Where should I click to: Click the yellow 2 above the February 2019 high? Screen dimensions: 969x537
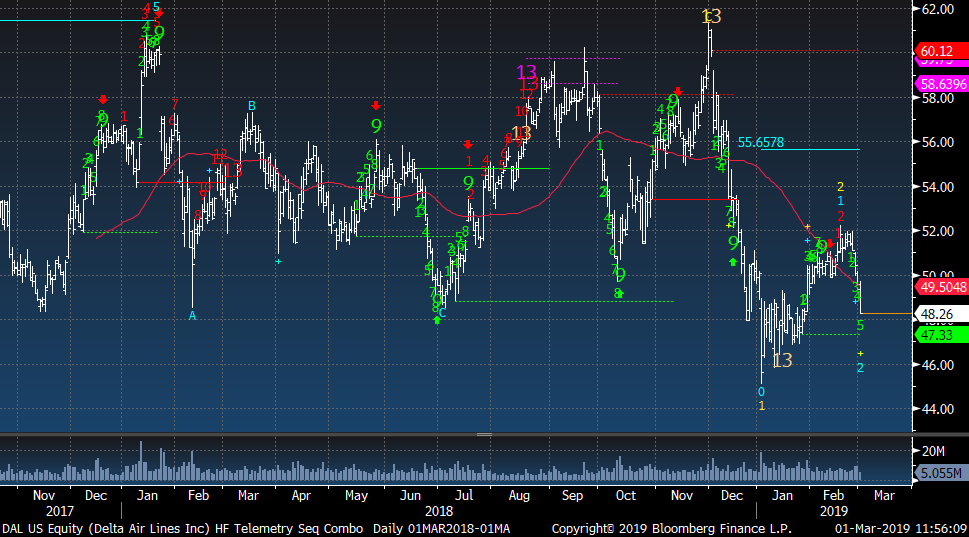tap(840, 187)
